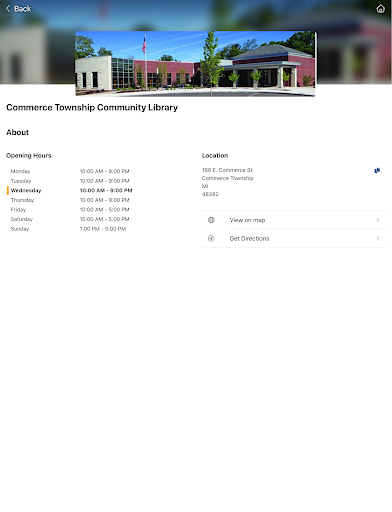Screen dimensions: 392x512
Task: Select the Tuesday row
Action: click(70, 181)
